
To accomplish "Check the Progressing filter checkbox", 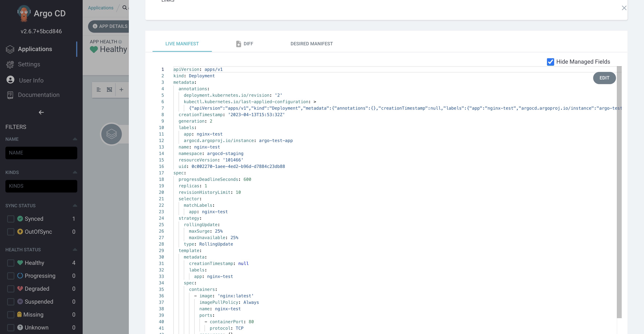I will [x=11, y=276].
